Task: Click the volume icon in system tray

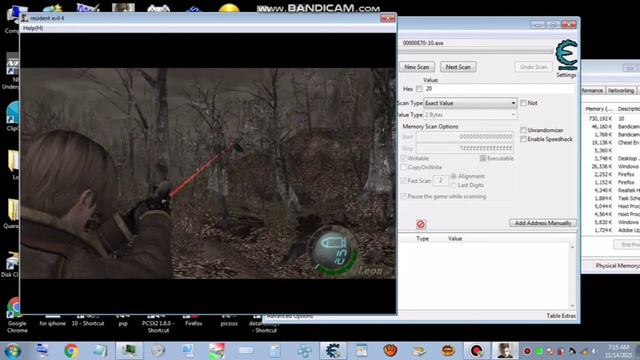Action: tap(594, 351)
